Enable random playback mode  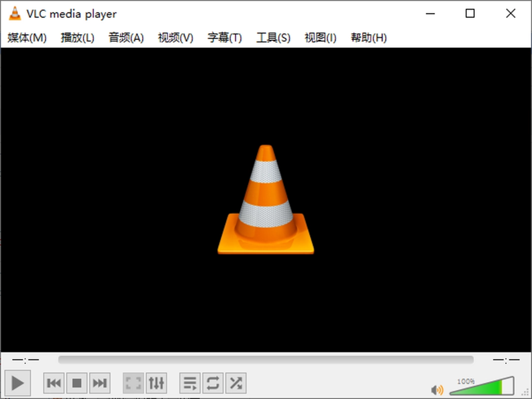pos(235,382)
